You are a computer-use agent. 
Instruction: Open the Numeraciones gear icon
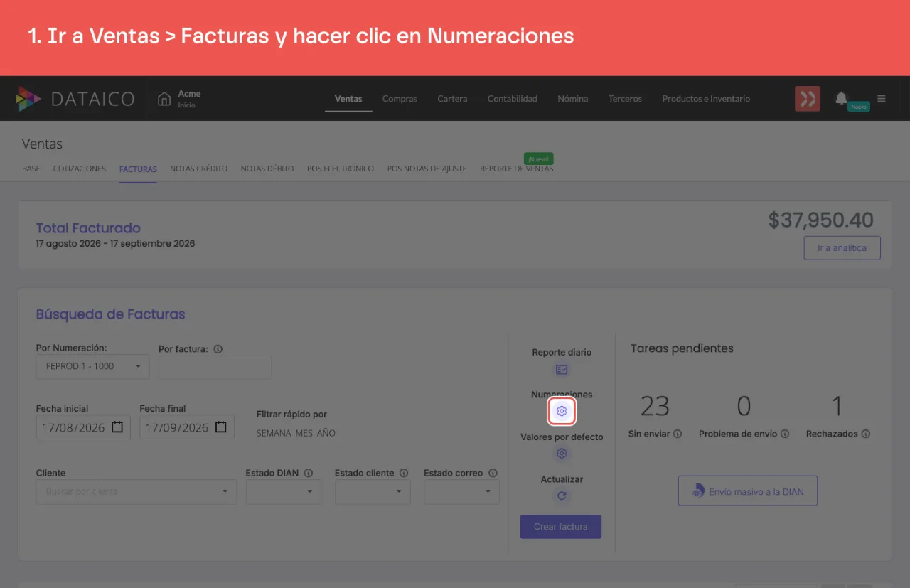pos(562,411)
